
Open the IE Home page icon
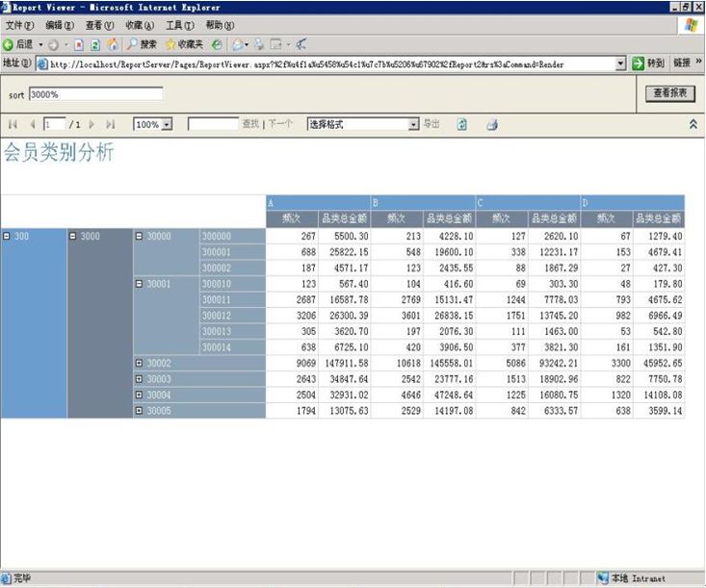pos(113,44)
